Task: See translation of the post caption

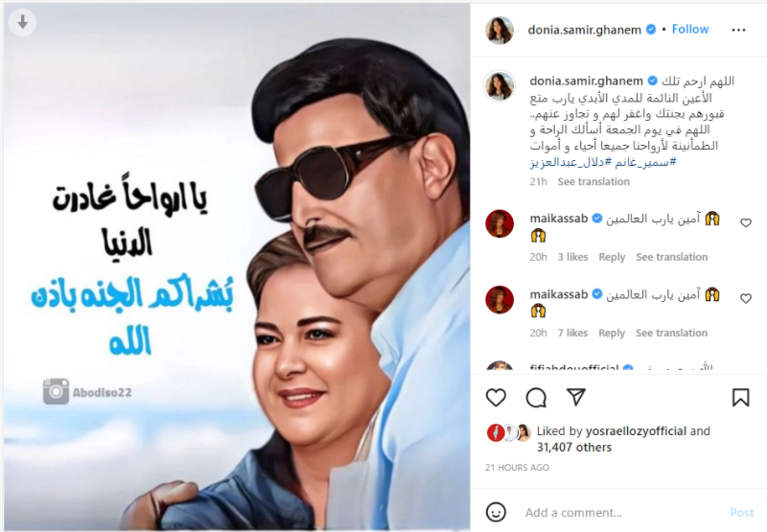Action: pos(593,182)
